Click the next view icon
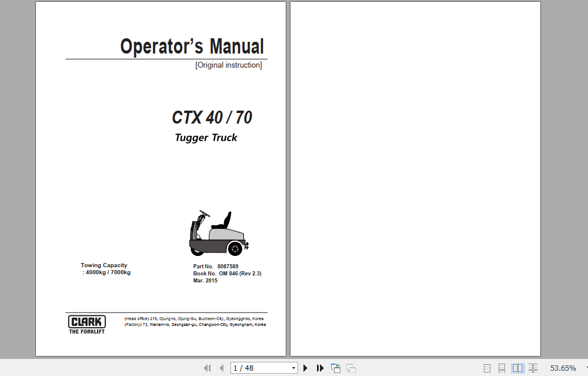588x376 pixels. pyautogui.click(x=350, y=368)
